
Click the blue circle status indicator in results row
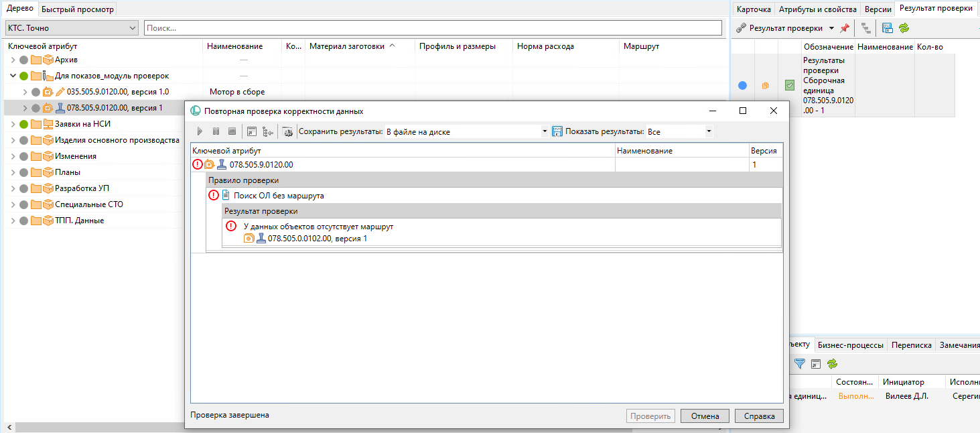click(x=742, y=85)
